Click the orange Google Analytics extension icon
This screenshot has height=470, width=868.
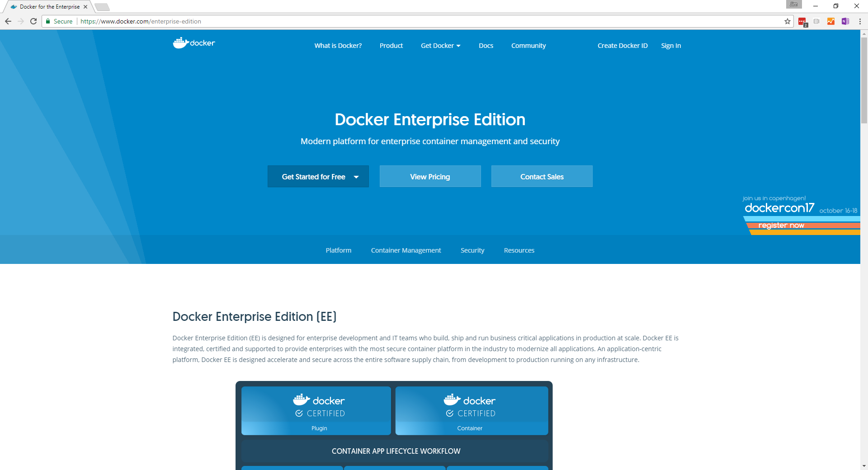(830, 21)
